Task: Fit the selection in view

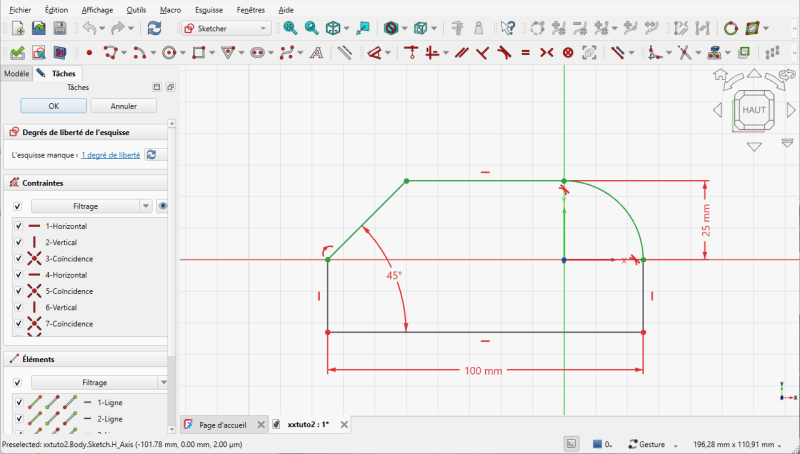Action: pyautogui.click(x=311, y=28)
